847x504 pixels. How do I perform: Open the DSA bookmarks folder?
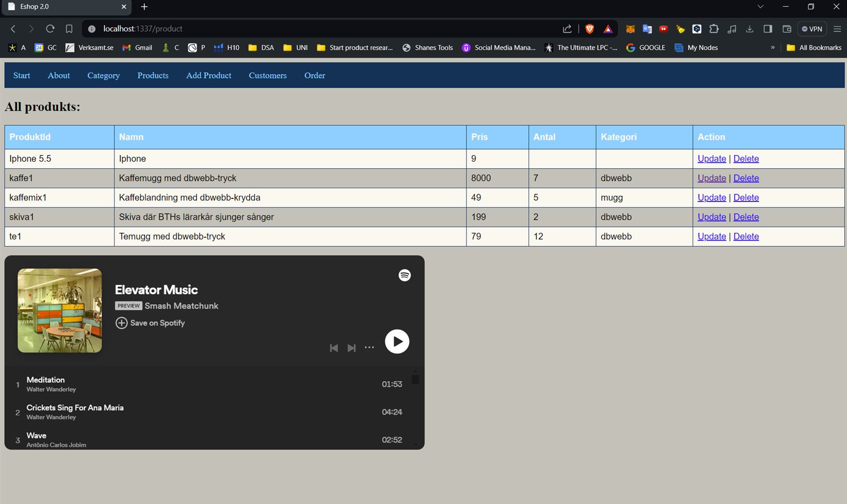pos(262,48)
